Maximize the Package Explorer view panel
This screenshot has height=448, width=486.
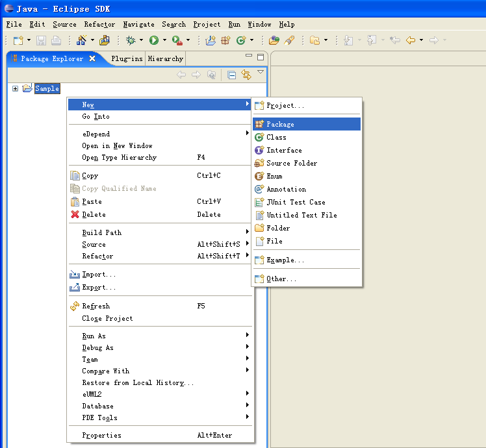(261, 57)
